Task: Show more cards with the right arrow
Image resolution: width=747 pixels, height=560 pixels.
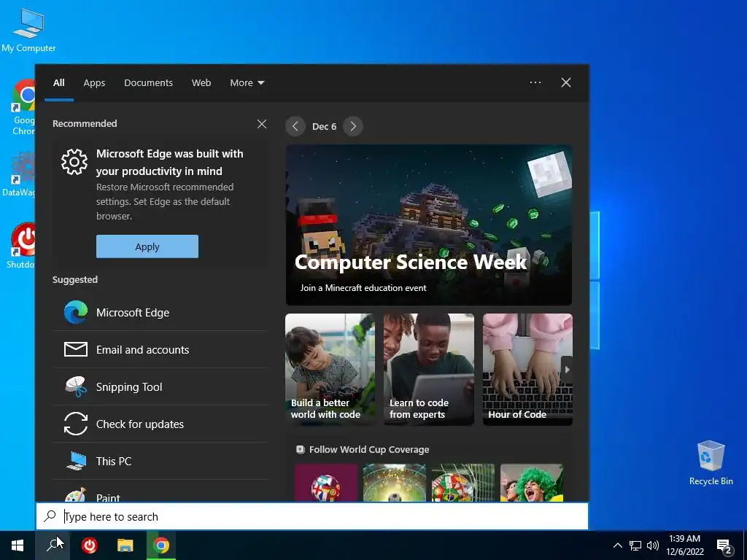Action: point(566,370)
